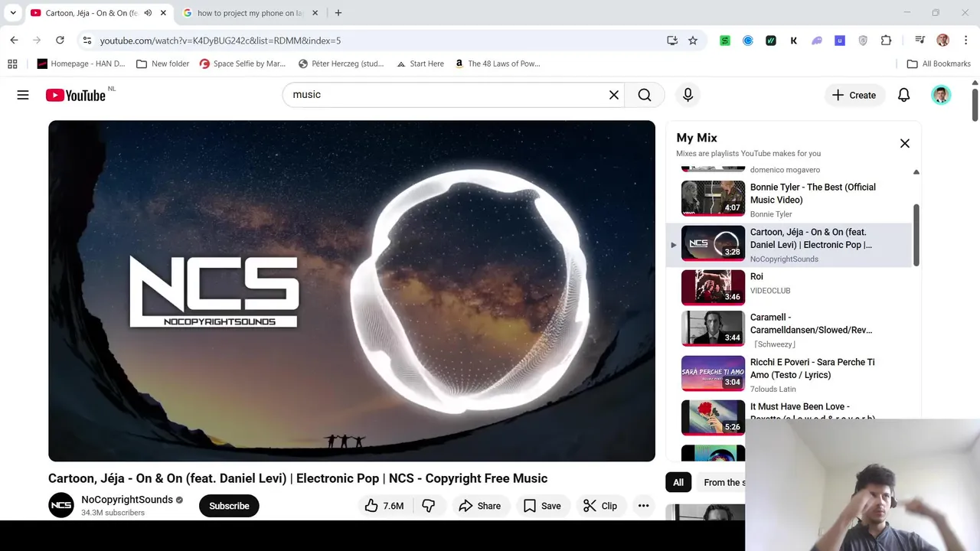Close the Cartoon, Jéja YouTube tab

tap(163, 13)
